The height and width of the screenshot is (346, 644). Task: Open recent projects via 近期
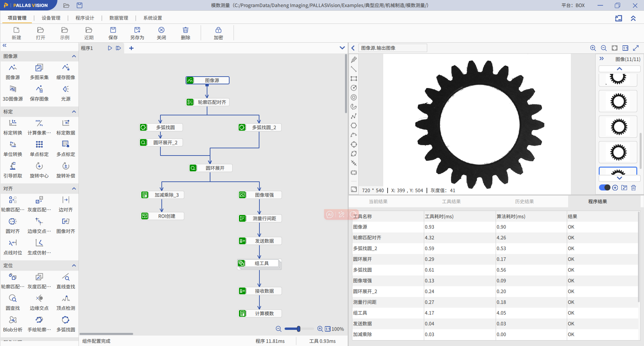coord(89,33)
